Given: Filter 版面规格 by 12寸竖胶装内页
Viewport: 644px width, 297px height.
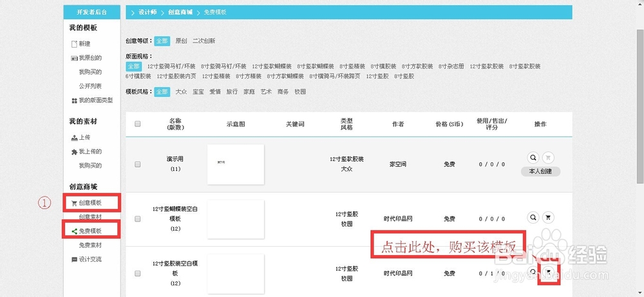Looking at the screenshot, I should 176,77.
